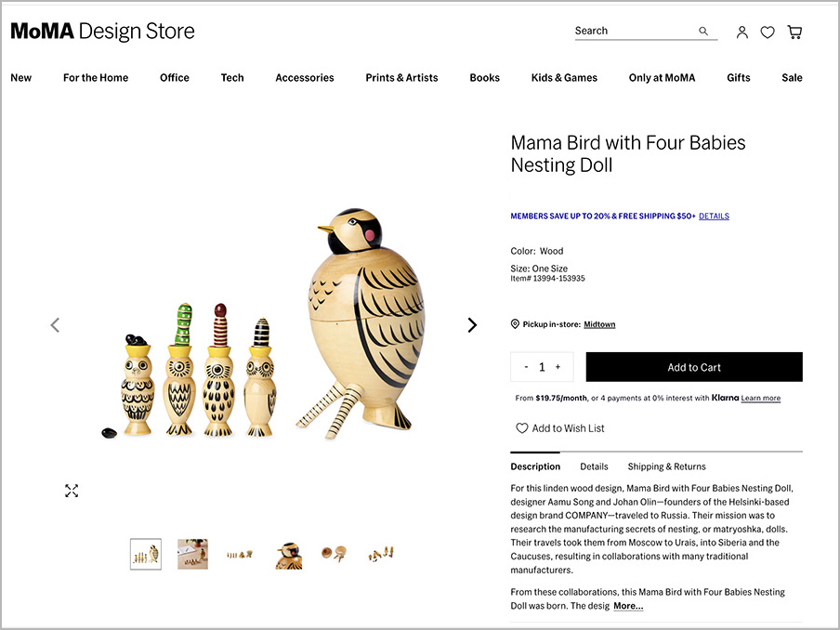Screen dimensions: 840x630
Task: Open the For the Home menu
Action: (96, 78)
